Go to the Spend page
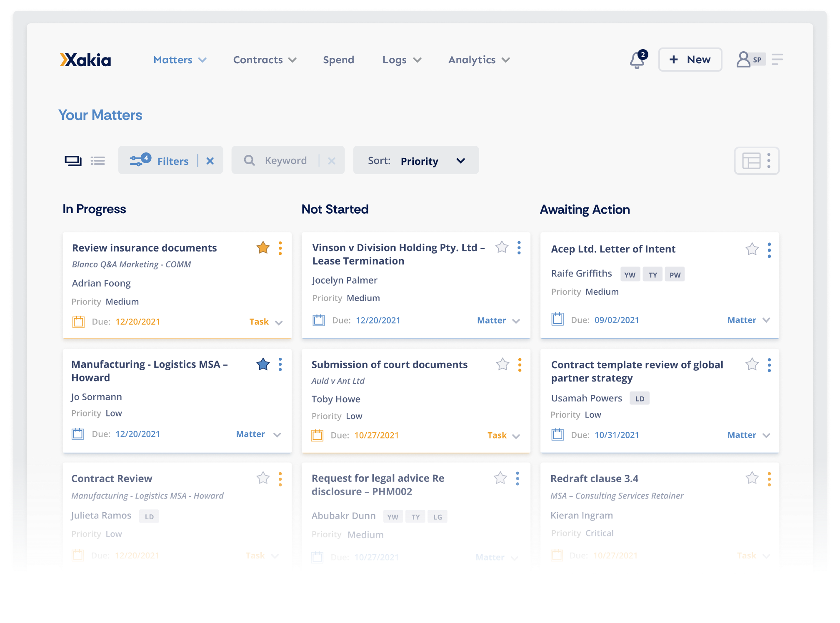The width and height of the screenshot is (840, 623). tap(338, 60)
